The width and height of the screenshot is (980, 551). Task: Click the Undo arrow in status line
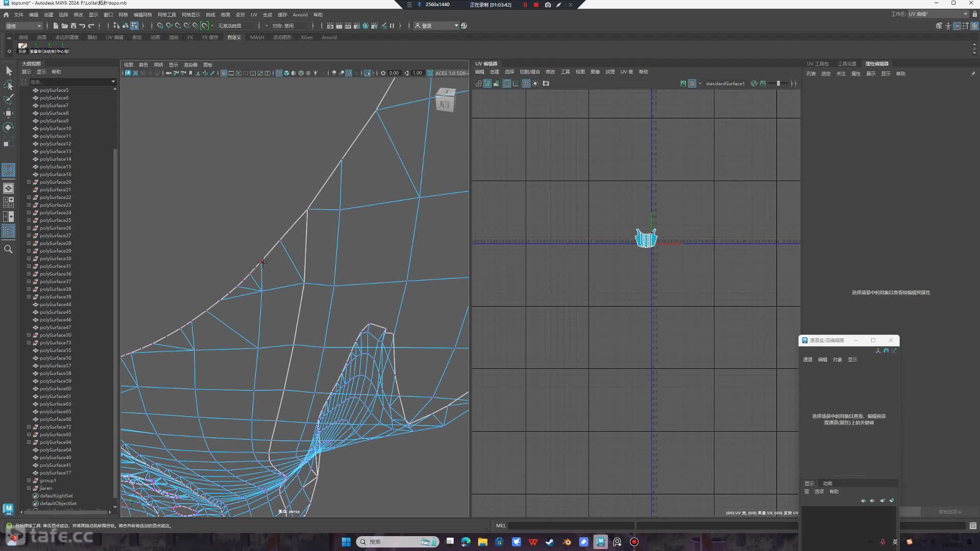(x=82, y=26)
